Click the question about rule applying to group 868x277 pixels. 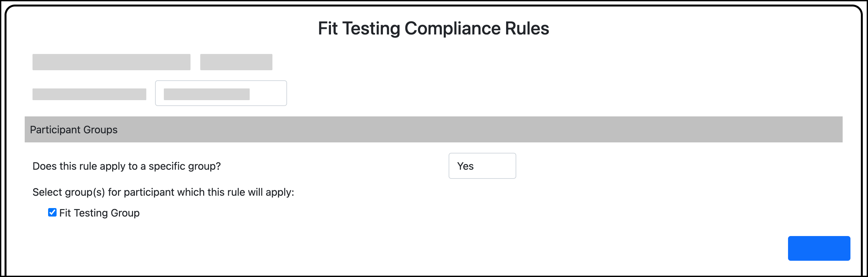(126, 166)
